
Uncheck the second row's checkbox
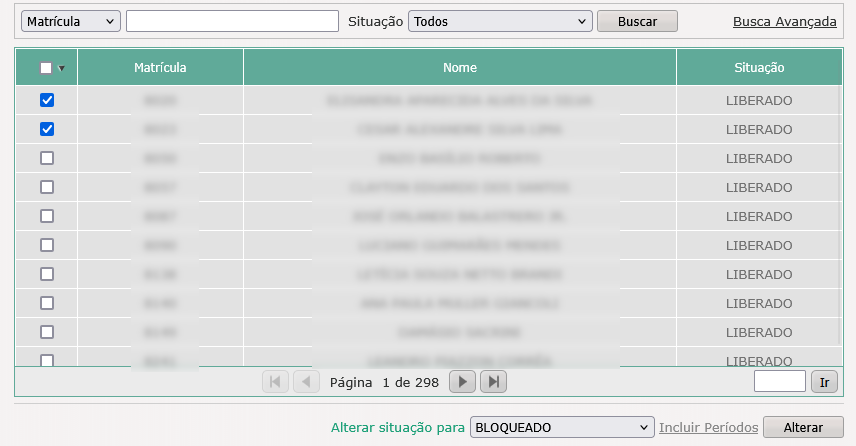pos(47,129)
